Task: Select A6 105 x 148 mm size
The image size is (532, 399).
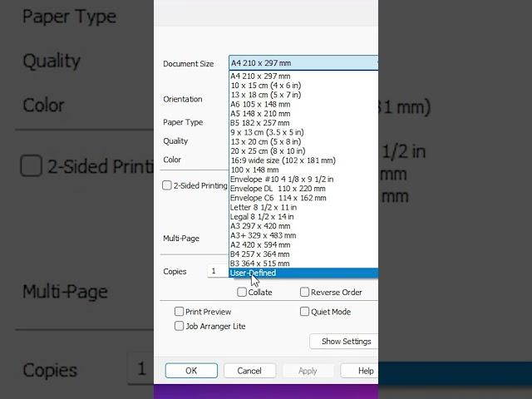Action: tap(303, 104)
